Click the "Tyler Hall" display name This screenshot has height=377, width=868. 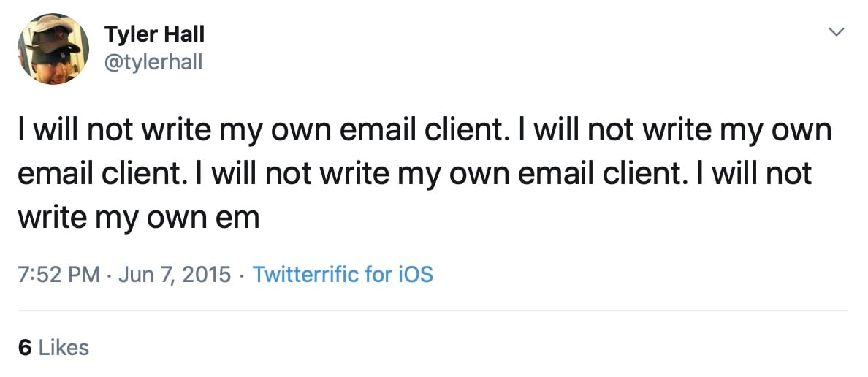tap(154, 34)
